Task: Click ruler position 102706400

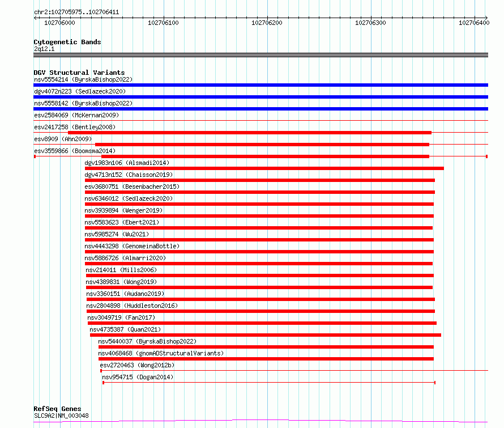Action: (475, 23)
